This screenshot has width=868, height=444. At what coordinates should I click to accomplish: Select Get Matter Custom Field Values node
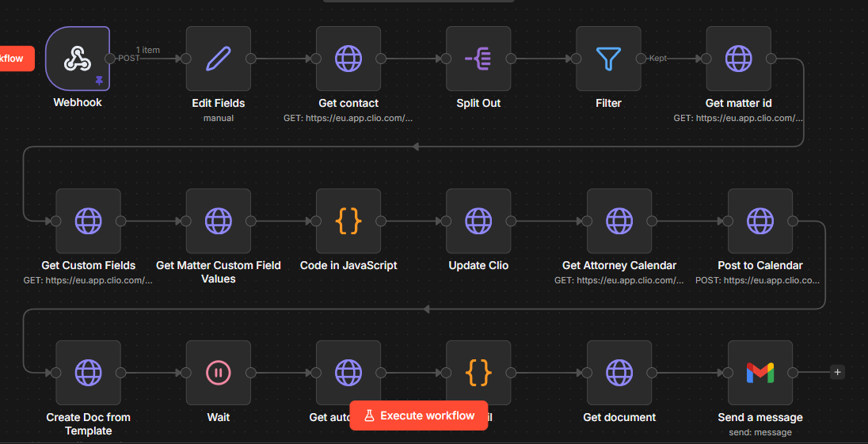[218, 221]
